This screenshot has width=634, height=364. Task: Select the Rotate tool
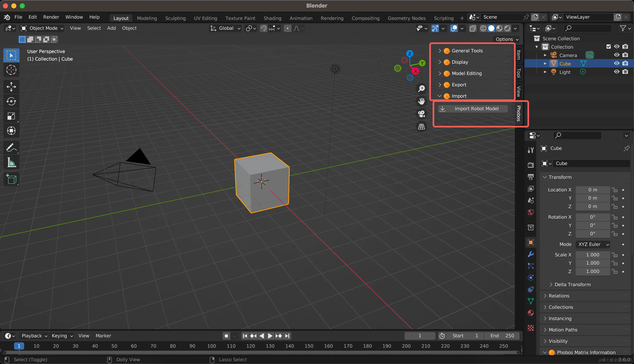pos(11,101)
